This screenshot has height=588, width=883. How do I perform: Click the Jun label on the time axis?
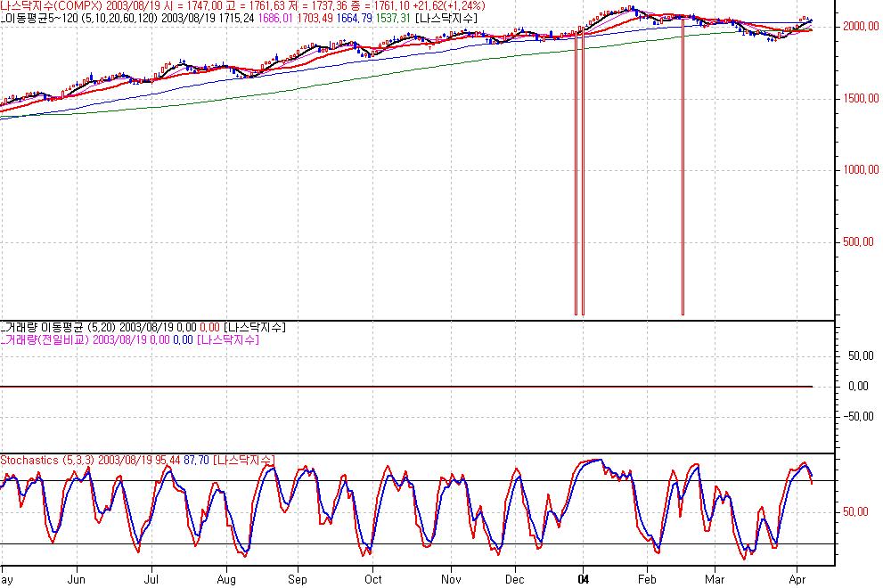(x=76, y=579)
